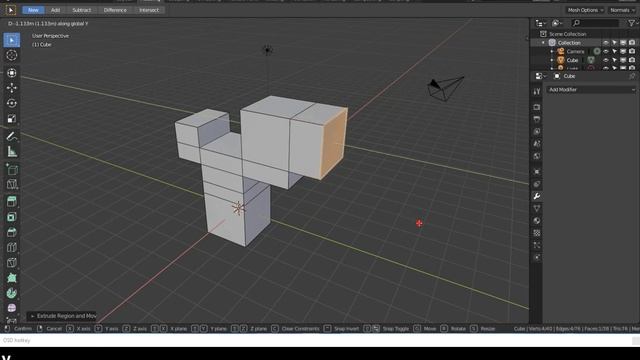Expand the Cube row in outliner

[552, 60]
